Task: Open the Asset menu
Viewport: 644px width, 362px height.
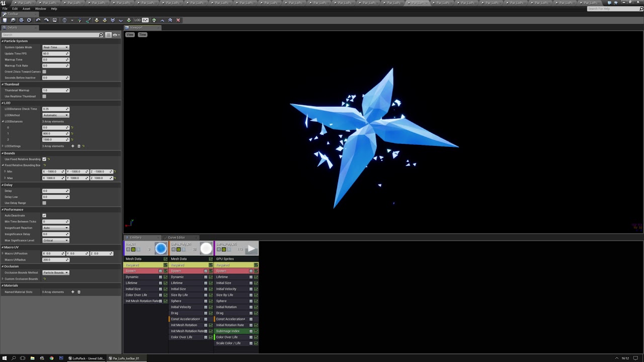Action: 26,9
